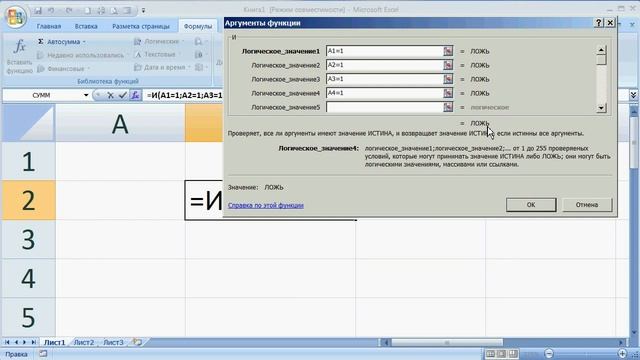
Task: Click the Redo arrow in quick access toolbar
Action: [69, 10]
